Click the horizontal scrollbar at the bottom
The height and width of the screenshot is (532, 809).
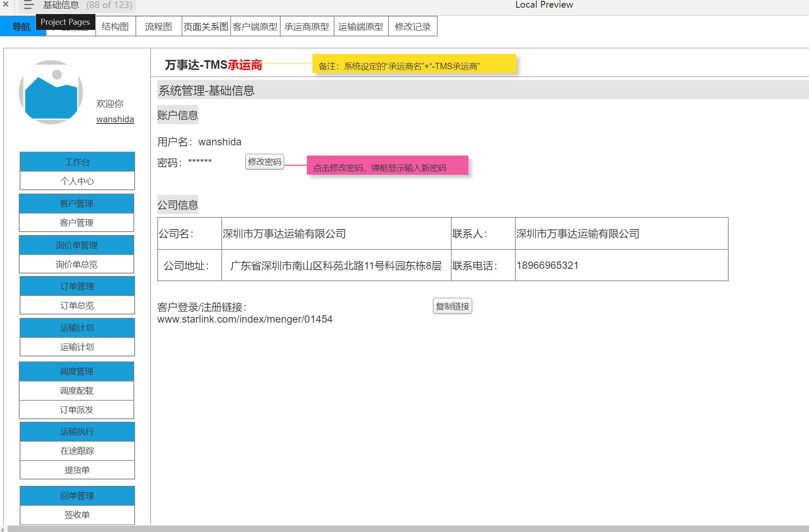click(x=408, y=529)
